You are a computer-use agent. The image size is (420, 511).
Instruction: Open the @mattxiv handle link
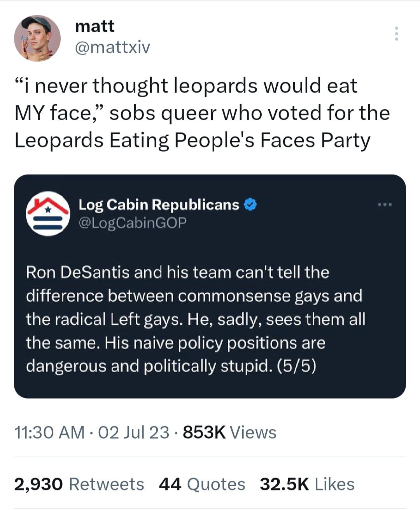coord(112,47)
